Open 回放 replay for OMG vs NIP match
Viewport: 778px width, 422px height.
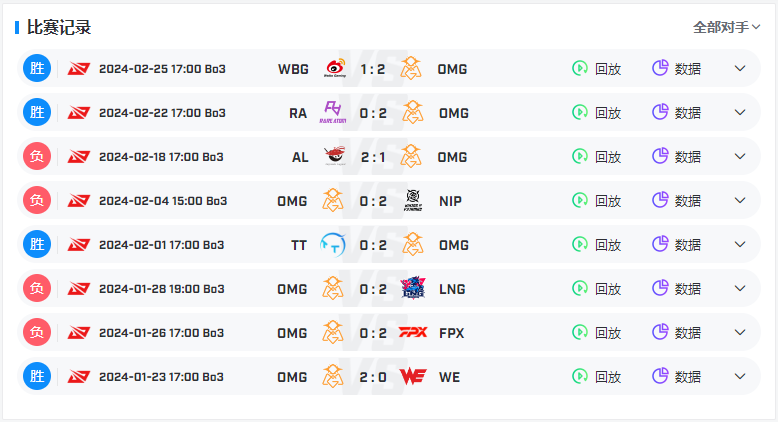click(x=596, y=200)
